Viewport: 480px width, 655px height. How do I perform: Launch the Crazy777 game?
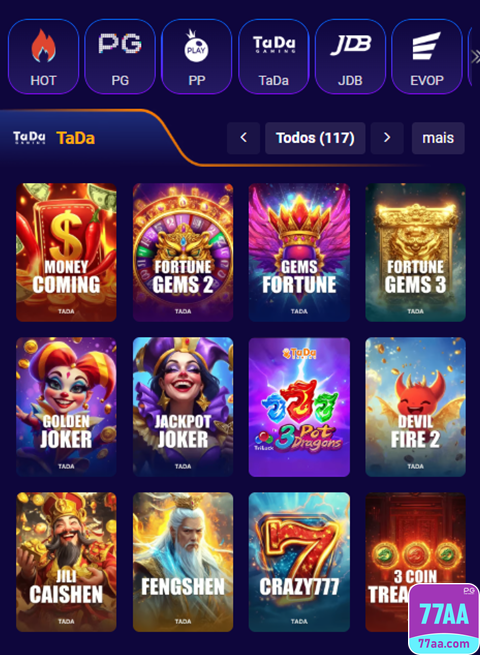tap(299, 562)
